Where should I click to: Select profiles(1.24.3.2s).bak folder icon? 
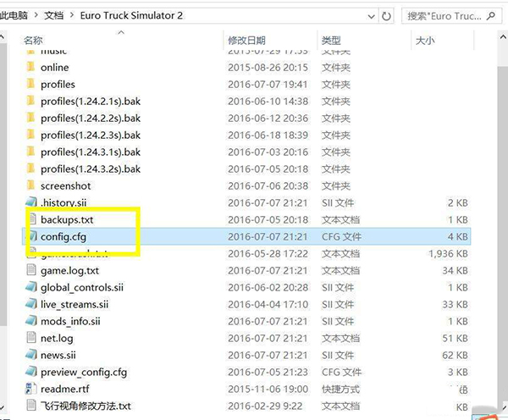(x=30, y=169)
